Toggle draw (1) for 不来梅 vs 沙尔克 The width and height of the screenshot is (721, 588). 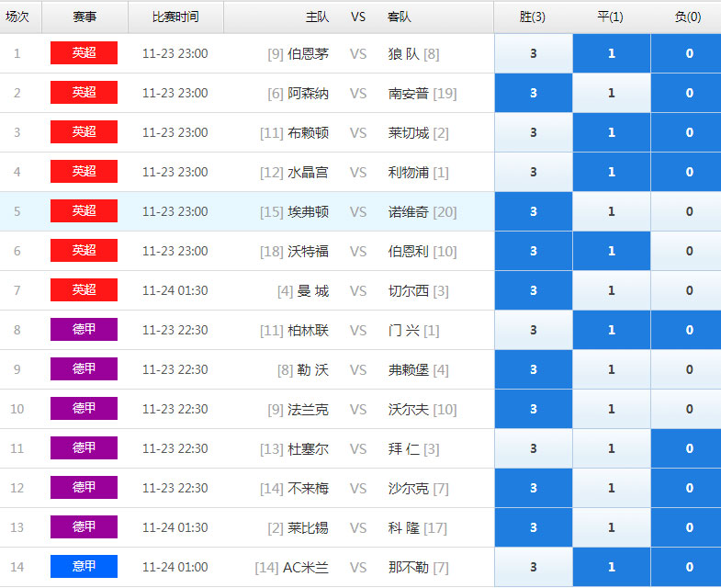(x=612, y=489)
